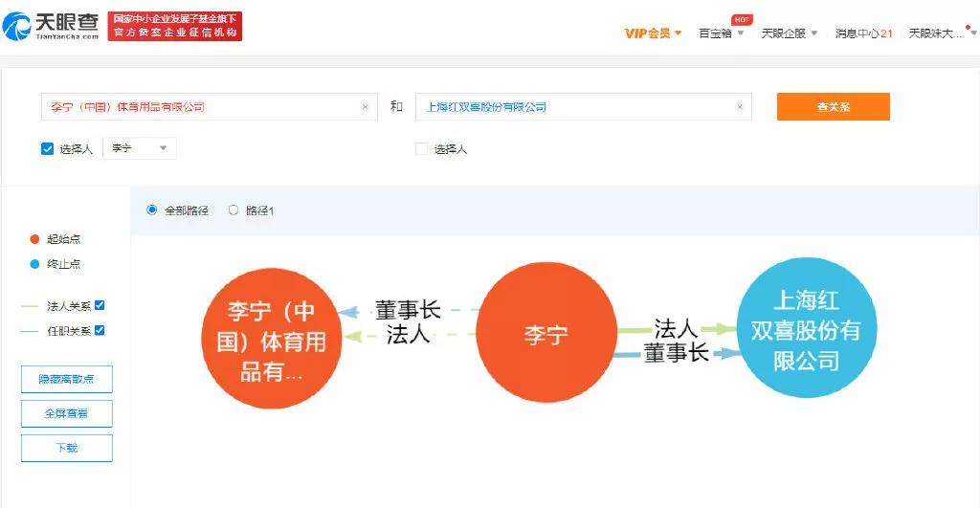
Task: Click the 下载 button
Action: [67, 448]
